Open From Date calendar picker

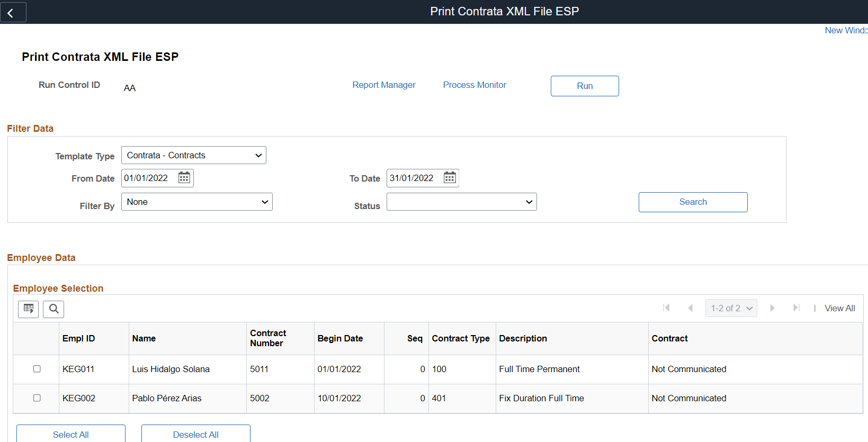[184, 177]
